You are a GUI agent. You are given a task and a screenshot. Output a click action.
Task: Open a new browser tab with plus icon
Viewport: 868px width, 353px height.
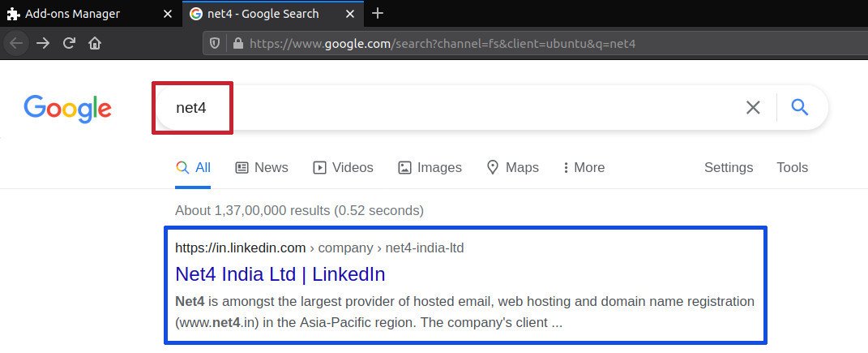(x=378, y=13)
